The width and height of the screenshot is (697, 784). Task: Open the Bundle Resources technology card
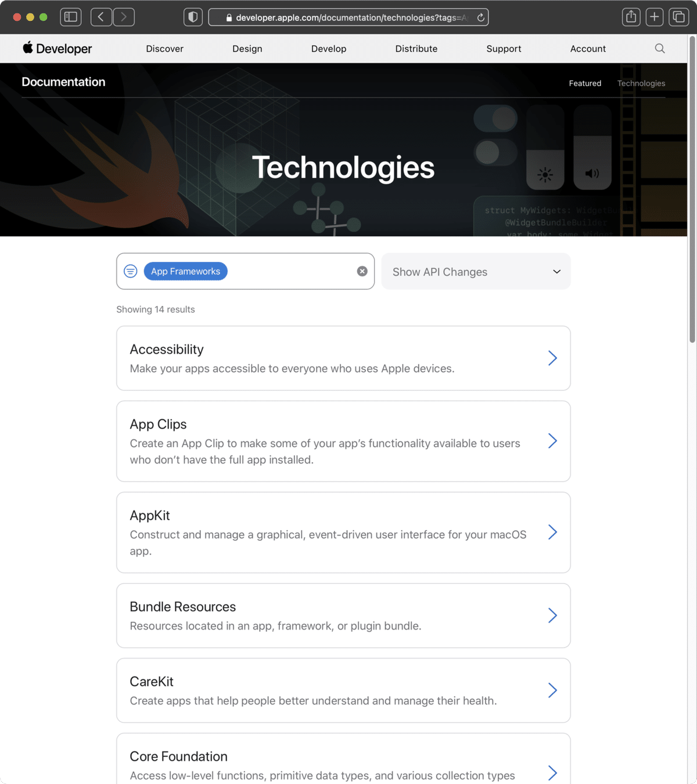343,616
